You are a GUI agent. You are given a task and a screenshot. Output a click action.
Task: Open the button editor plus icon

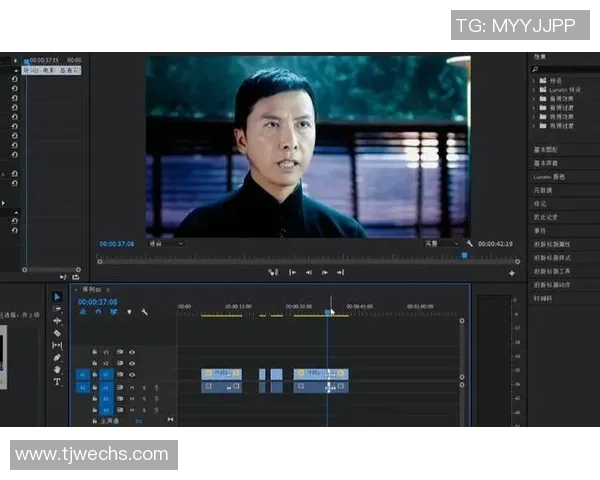512,273
